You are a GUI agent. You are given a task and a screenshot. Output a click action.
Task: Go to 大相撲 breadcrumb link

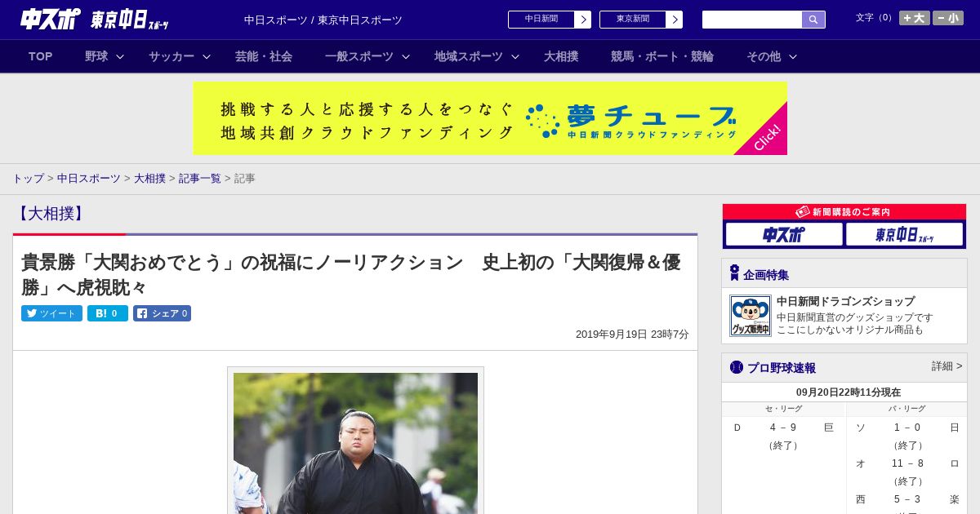click(149, 178)
